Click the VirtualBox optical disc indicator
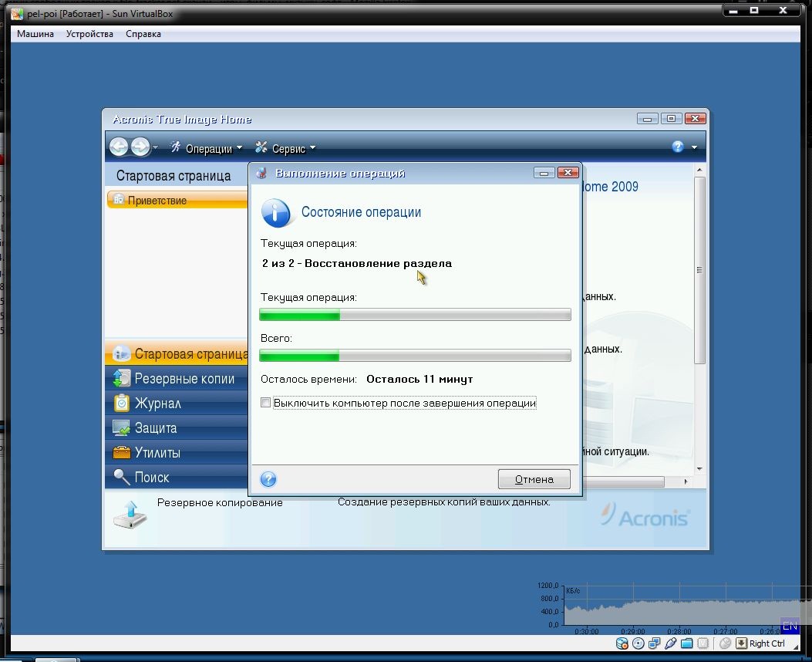Viewport: 812px width, 662px height. click(x=638, y=643)
